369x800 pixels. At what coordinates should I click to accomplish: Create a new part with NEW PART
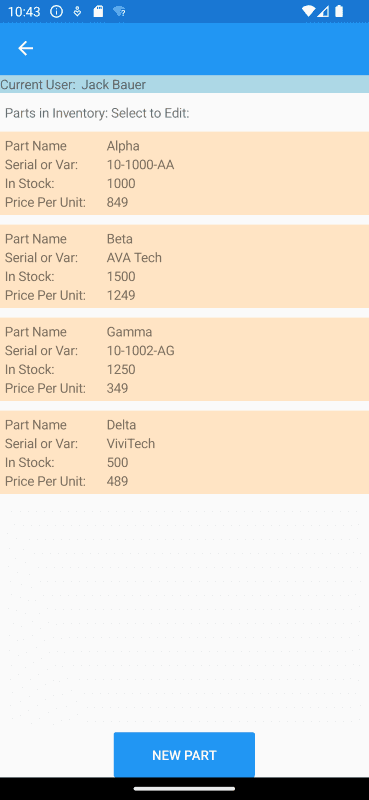tap(184, 755)
